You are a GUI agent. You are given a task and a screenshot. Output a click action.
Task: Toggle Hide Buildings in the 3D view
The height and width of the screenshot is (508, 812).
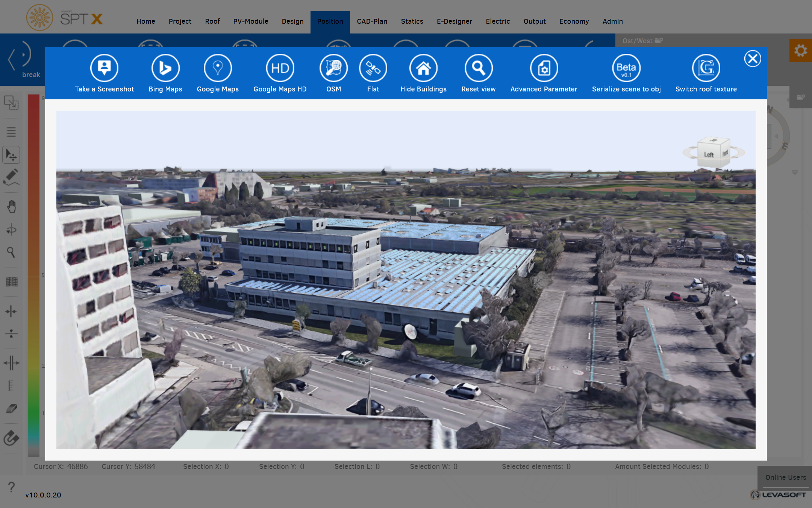pos(423,68)
